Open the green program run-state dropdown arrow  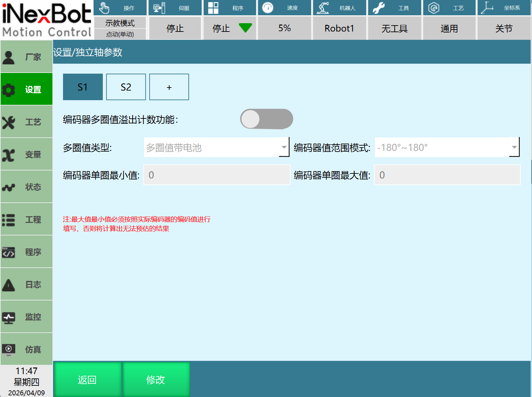pos(246,28)
